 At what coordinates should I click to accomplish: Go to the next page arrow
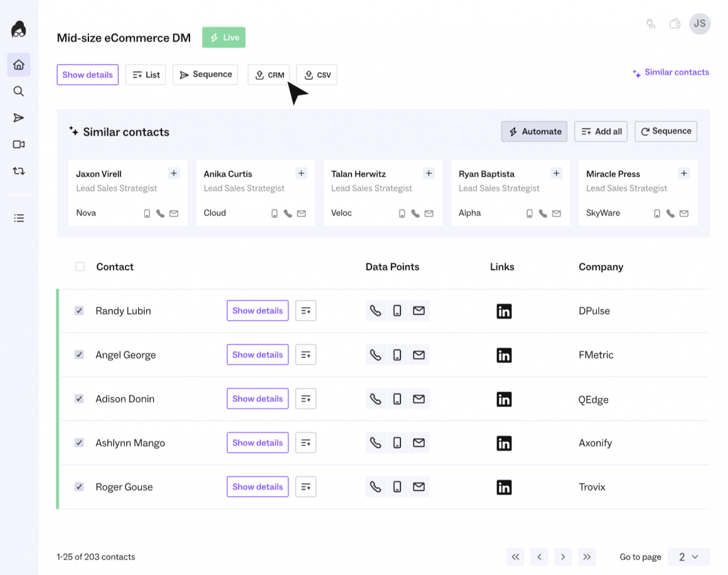[563, 557]
